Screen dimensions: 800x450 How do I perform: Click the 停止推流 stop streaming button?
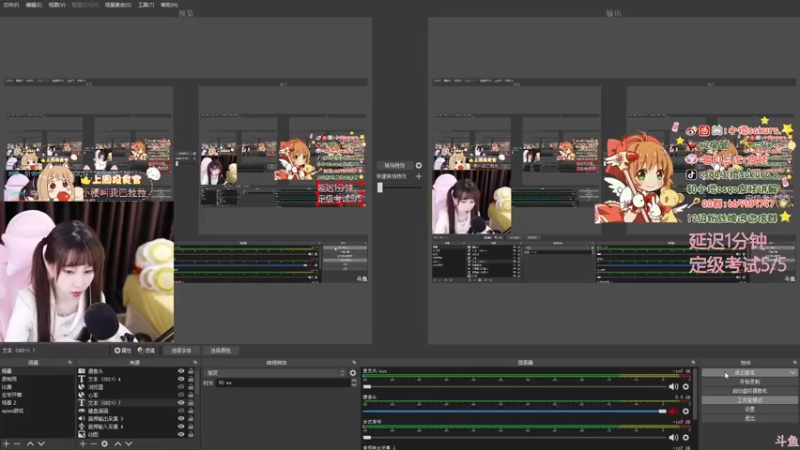pyautogui.click(x=745, y=373)
